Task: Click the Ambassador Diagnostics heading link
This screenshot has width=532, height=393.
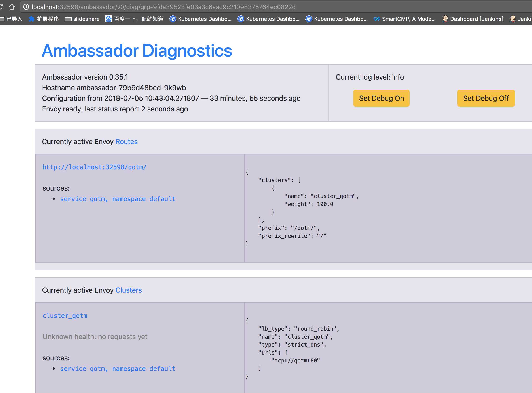Action: coord(137,50)
